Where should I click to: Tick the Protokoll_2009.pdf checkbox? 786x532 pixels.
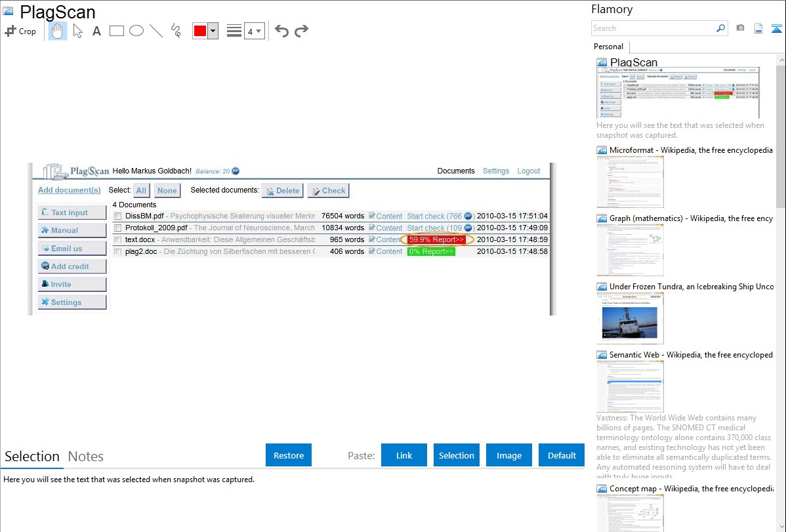tap(118, 228)
